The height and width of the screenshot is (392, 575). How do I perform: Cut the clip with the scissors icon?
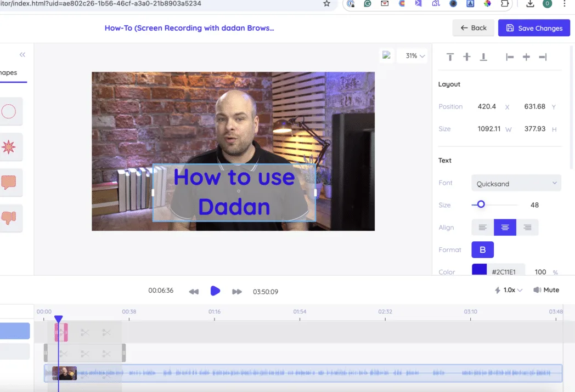point(84,332)
